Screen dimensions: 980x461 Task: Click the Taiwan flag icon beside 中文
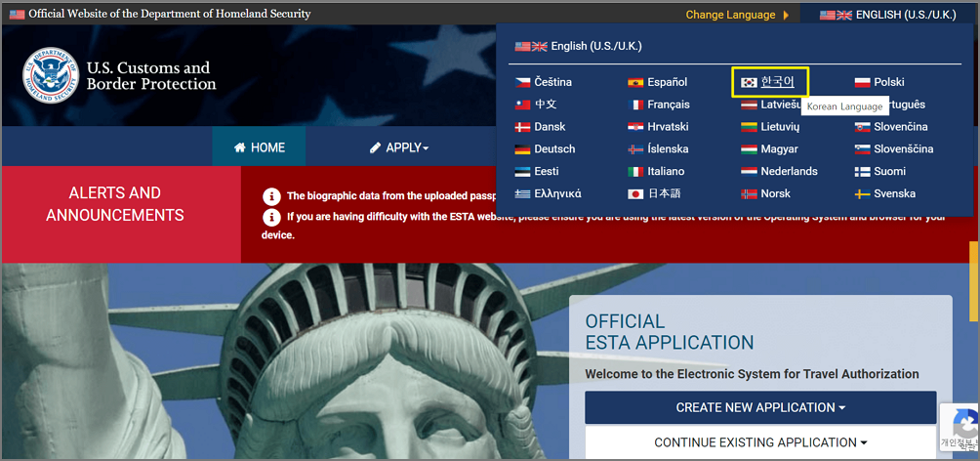522,105
